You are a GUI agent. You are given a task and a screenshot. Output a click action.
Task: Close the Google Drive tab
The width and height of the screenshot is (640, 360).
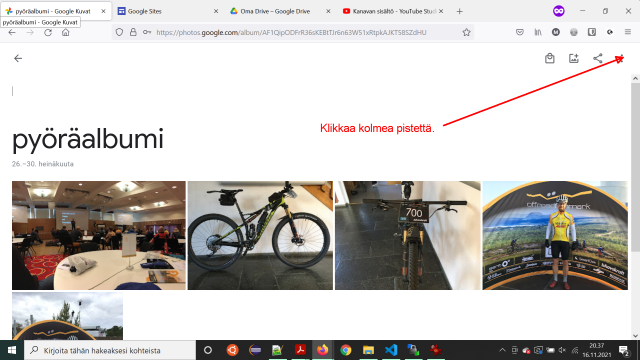(328, 11)
